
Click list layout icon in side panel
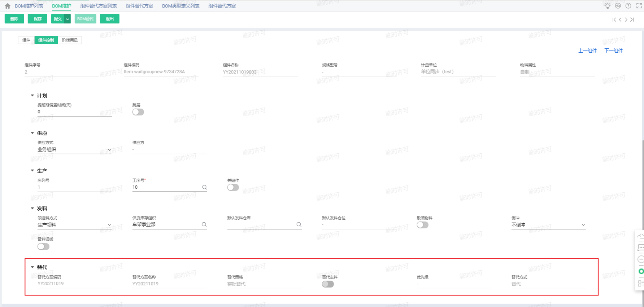[x=641, y=284]
